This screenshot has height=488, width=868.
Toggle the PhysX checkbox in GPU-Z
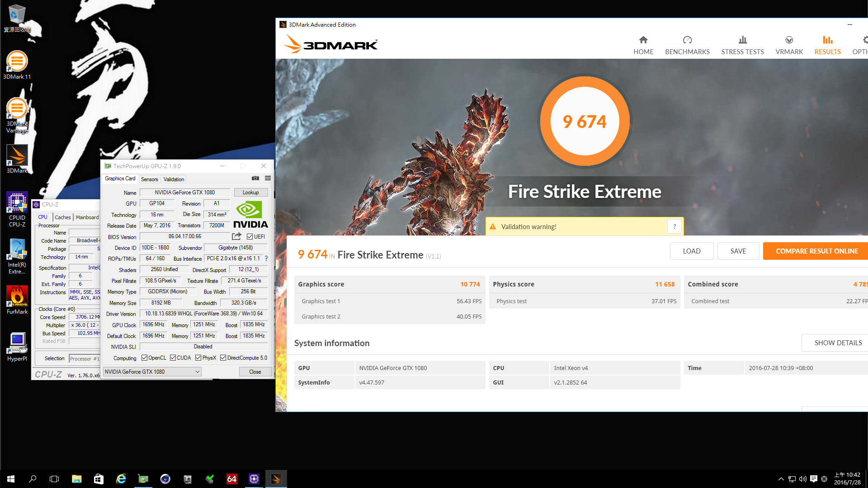198,358
